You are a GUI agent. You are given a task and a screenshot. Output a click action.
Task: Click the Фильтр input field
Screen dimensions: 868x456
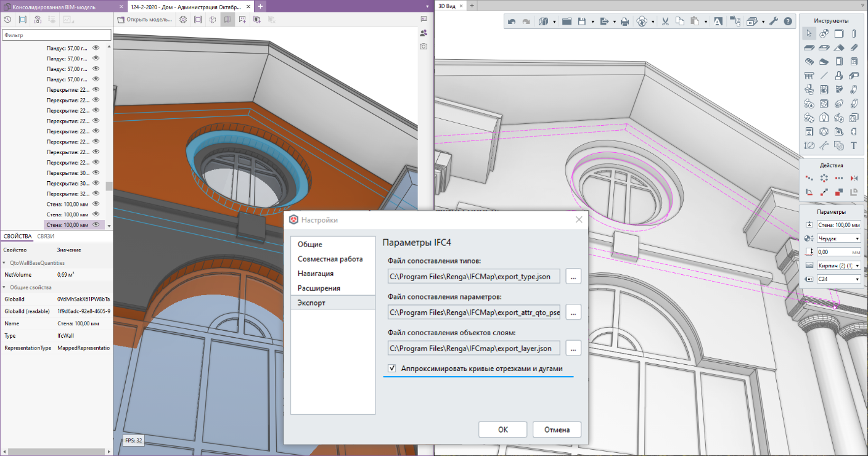point(55,35)
